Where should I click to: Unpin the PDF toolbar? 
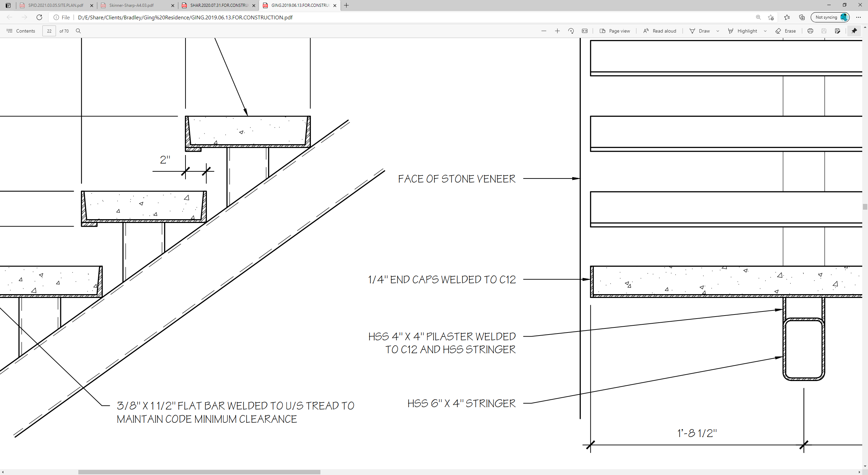coord(854,31)
